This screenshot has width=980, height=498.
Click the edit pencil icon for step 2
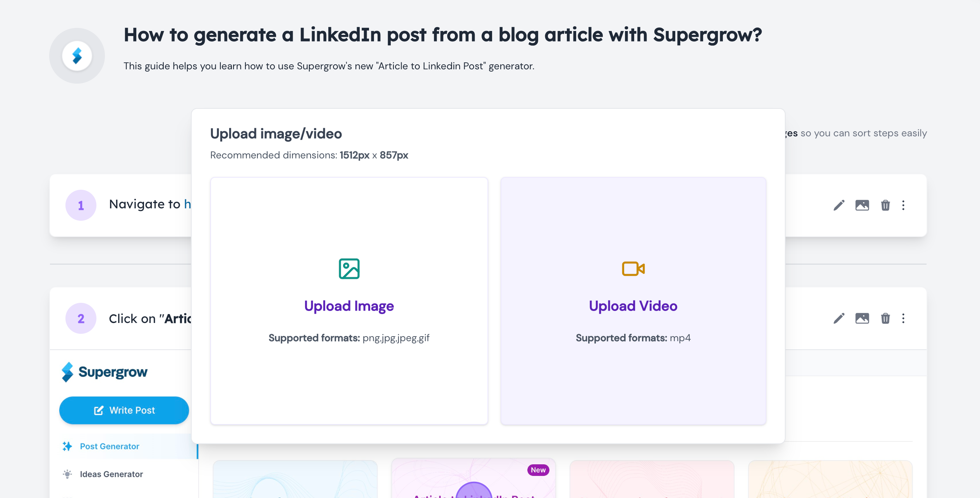point(839,318)
